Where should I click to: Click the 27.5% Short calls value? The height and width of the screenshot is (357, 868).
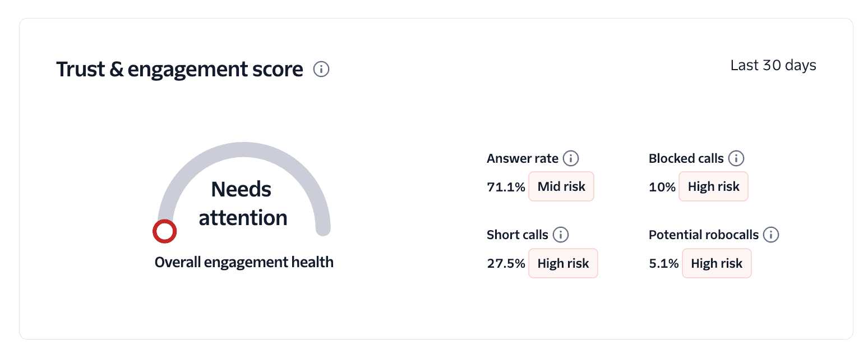[506, 263]
